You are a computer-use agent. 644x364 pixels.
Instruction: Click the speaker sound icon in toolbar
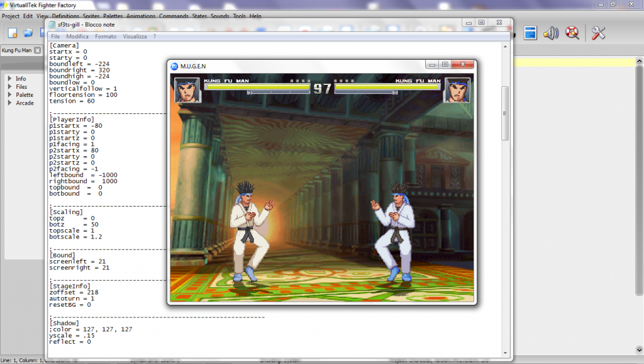coord(551,33)
